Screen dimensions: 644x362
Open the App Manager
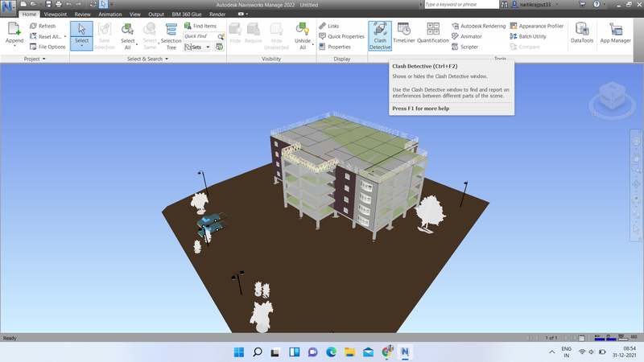(615, 33)
